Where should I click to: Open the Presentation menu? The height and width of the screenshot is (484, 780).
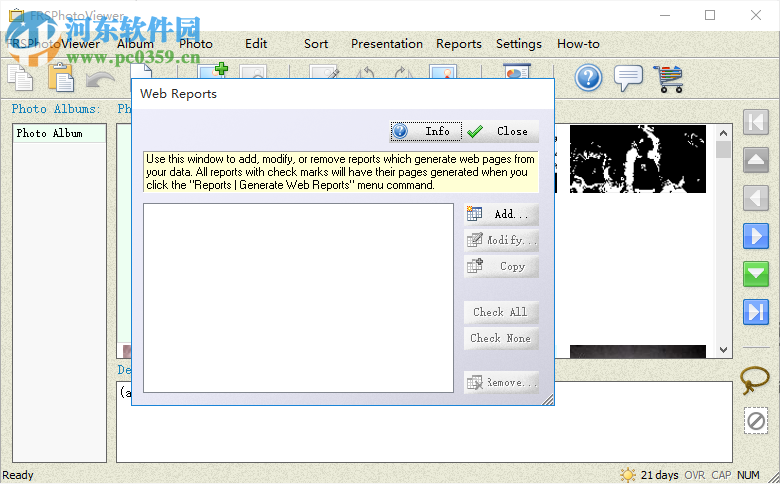[387, 44]
